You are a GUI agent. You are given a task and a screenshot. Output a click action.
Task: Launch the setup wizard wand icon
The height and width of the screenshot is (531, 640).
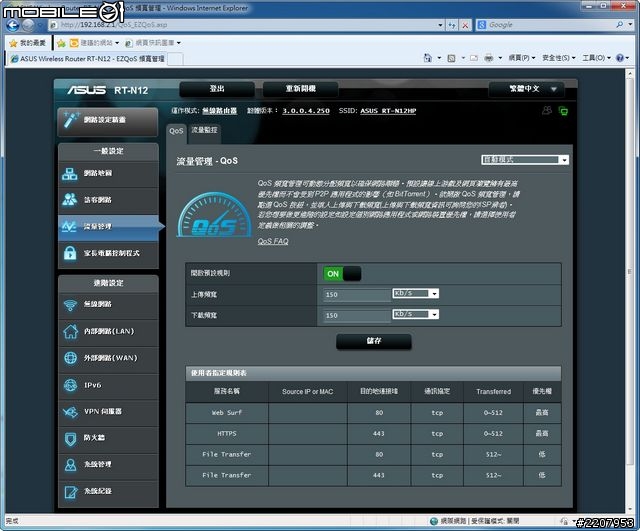71,120
